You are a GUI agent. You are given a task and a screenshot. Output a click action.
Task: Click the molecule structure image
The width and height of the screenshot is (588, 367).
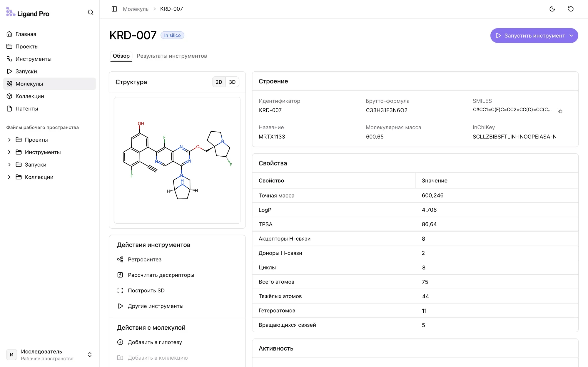pos(177,160)
